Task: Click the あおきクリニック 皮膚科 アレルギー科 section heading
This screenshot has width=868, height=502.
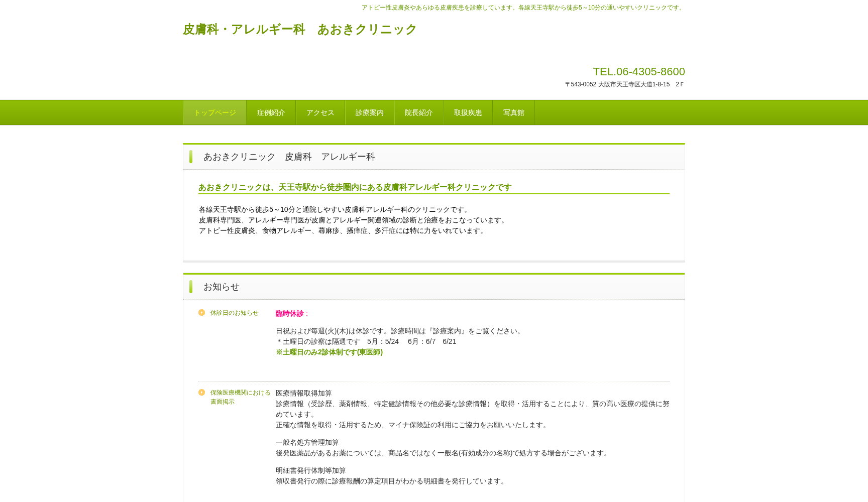Action: [289, 157]
